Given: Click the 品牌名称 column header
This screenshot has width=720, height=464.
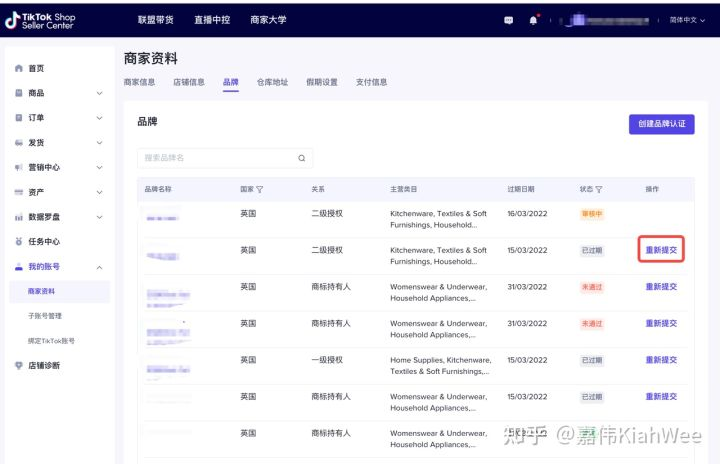Looking at the screenshot, I should point(158,189).
